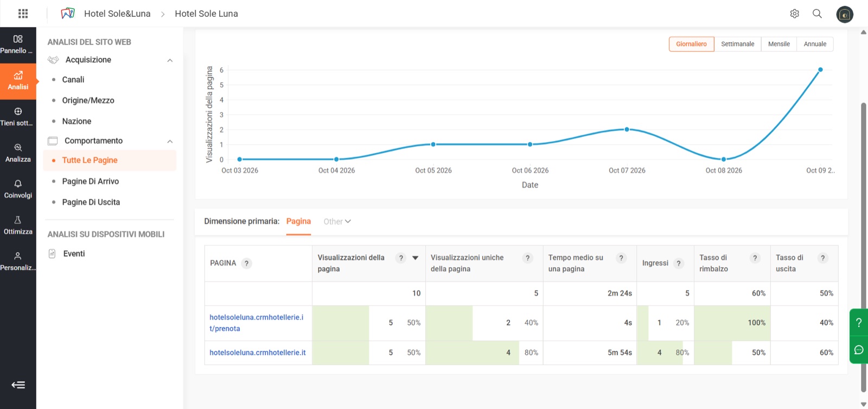Click the Hotel Sole&Luna logo icon
The height and width of the screenshot is (409, 868).
pos(68,14)
